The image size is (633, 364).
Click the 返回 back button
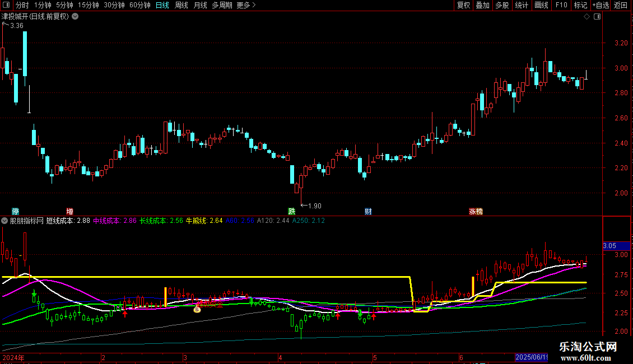pyautogui.click(x=621, y=5)
